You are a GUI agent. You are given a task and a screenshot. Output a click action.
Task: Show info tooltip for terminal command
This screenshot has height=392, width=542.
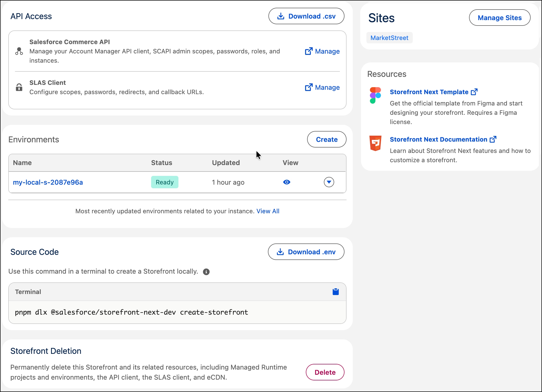206,272
